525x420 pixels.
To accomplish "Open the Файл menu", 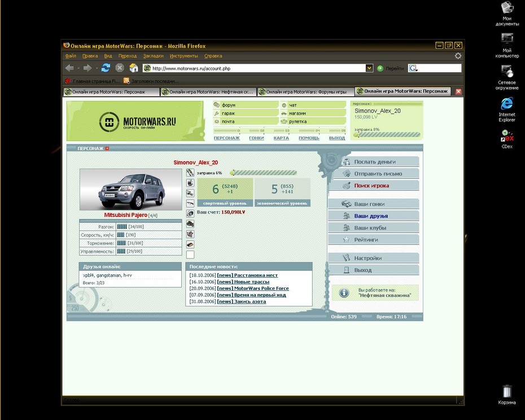I will click(x=71, y=56).
